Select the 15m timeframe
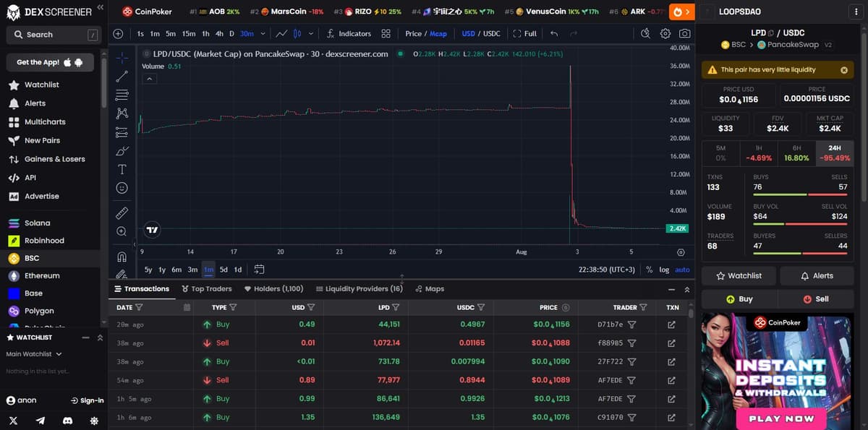 (x=189, y=34)
